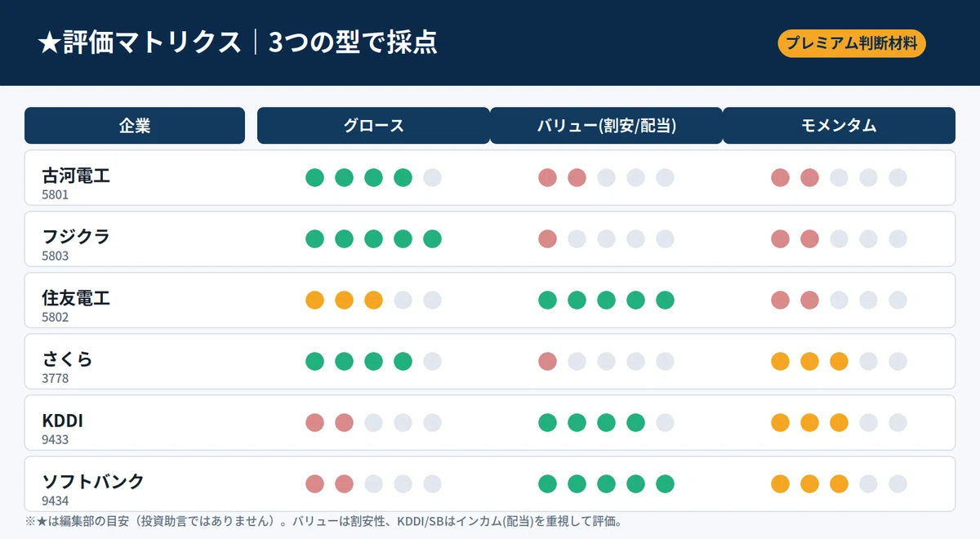Select the 企業 column header
980x539 pixels.
[135, 126]
